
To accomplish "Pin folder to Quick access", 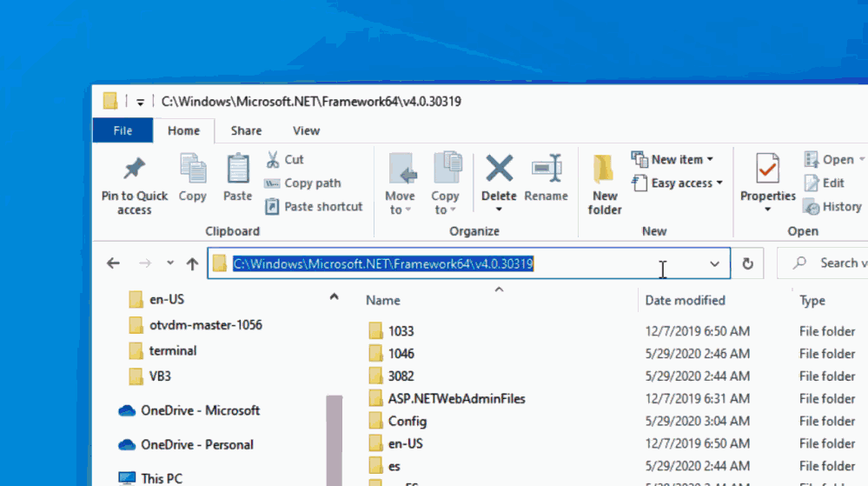I will [x=135, y=184].
